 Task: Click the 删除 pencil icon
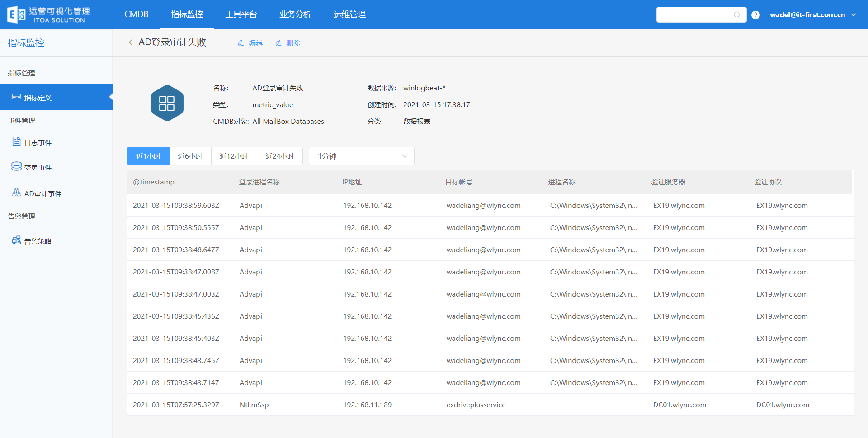tap(278, 42)
